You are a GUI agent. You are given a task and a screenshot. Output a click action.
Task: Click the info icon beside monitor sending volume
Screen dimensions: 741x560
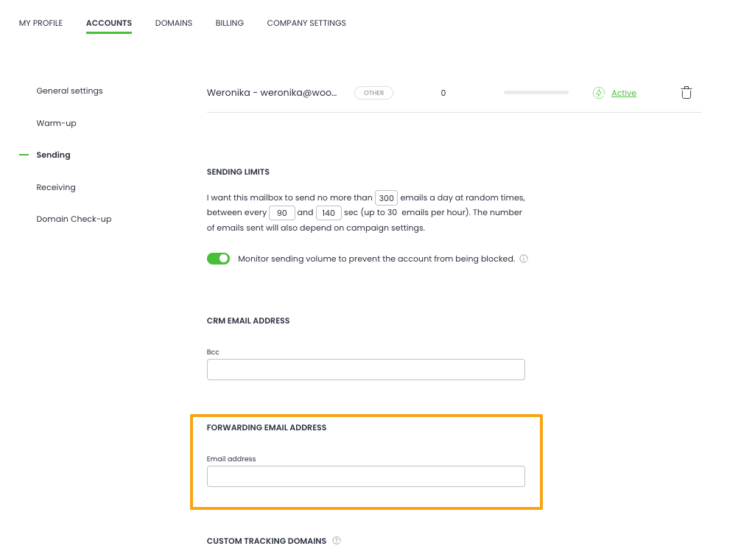[524, 259]
